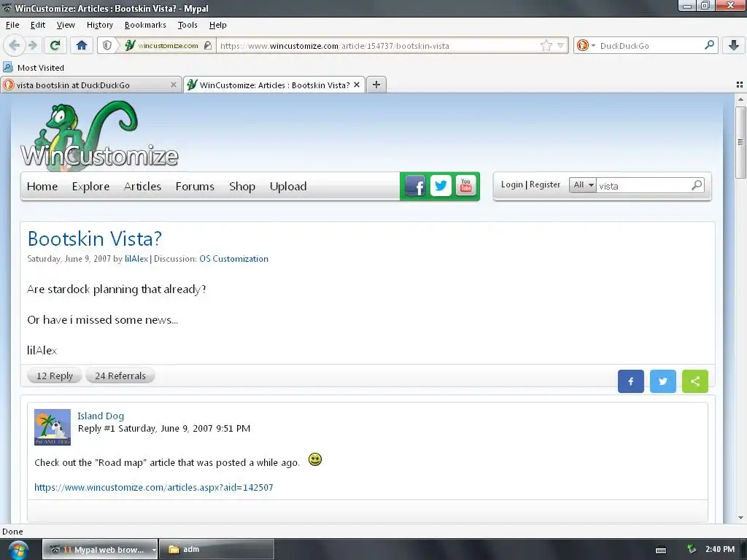Open the Reply #1 permalink
The width and height of the screenshot is (747, 560).
click(x=96, y=428)
